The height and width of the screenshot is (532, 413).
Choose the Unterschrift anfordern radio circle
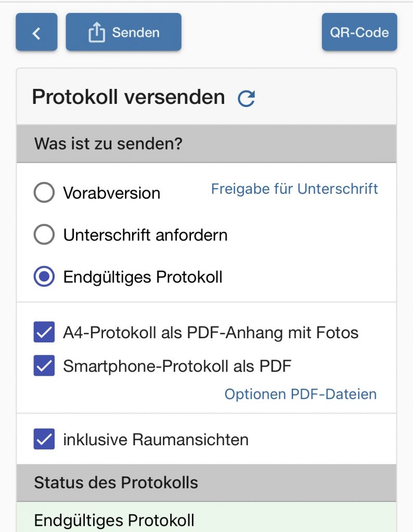[44, 235]
